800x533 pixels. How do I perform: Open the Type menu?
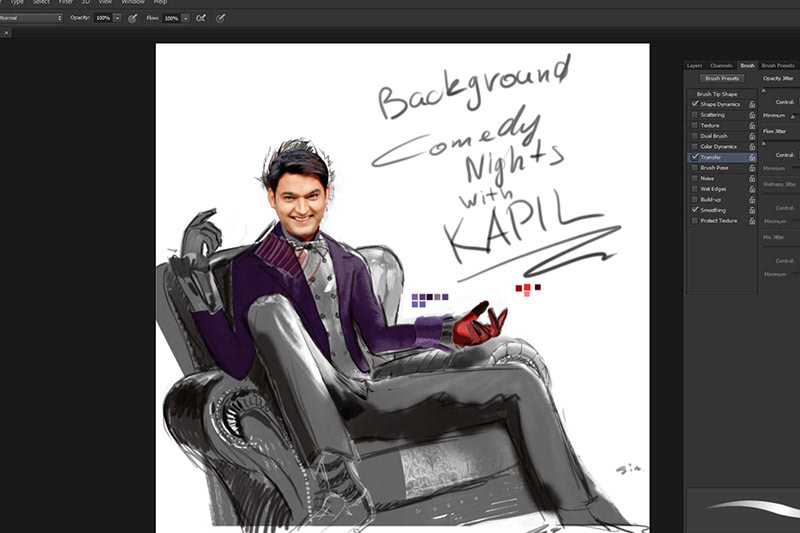pyautogui.click(x=17, y=2)
